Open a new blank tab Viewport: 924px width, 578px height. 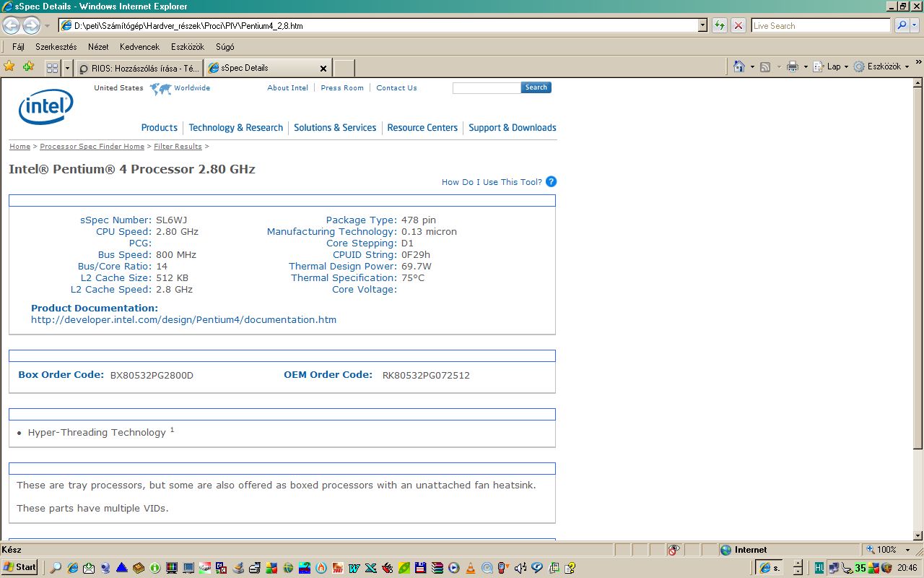coord(344,69)
